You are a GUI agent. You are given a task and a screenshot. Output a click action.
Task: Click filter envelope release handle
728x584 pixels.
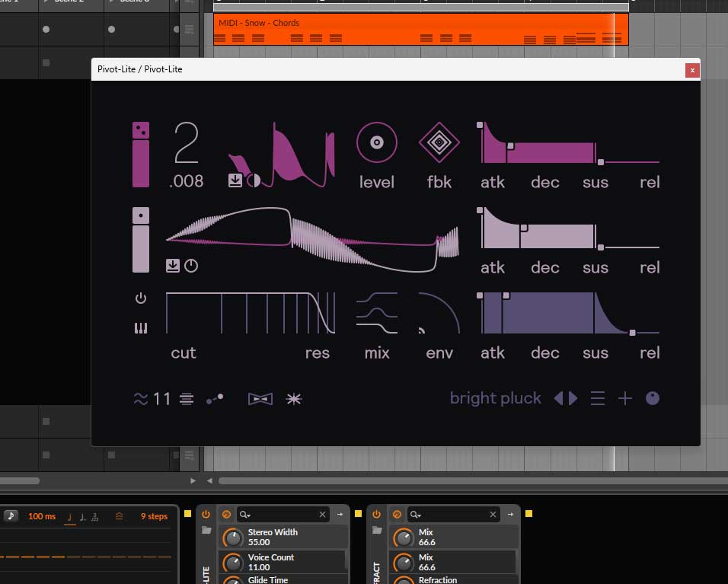click(632, 333)
